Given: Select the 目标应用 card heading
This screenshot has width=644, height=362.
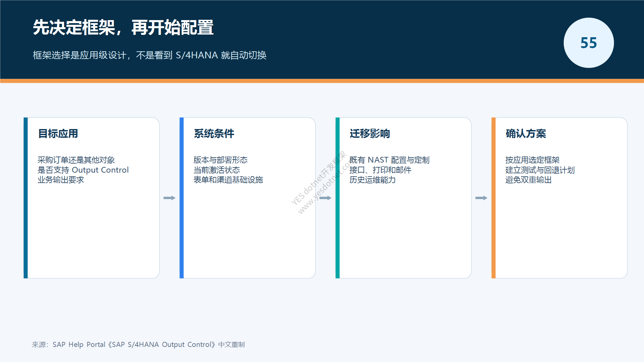Looking at the screenshot, I should 58,133.
